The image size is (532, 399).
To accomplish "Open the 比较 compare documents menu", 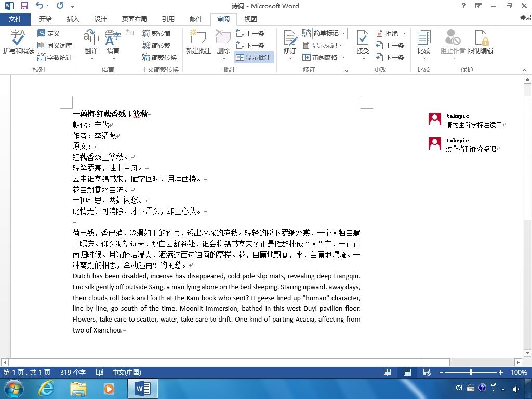I will tap(424, 44).
